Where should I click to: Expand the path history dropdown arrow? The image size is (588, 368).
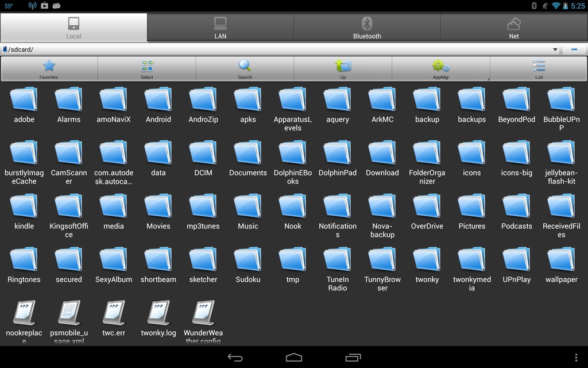point(555,49)
